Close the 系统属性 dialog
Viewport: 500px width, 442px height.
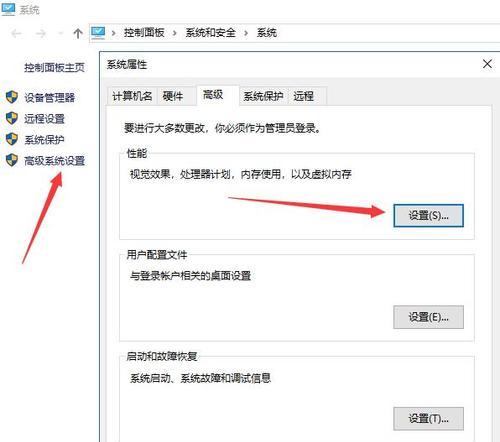[487, 64]
